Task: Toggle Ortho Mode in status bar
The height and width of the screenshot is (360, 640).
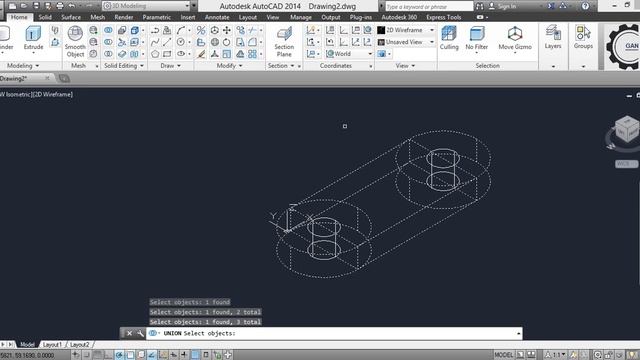Action: click(108, 355)
